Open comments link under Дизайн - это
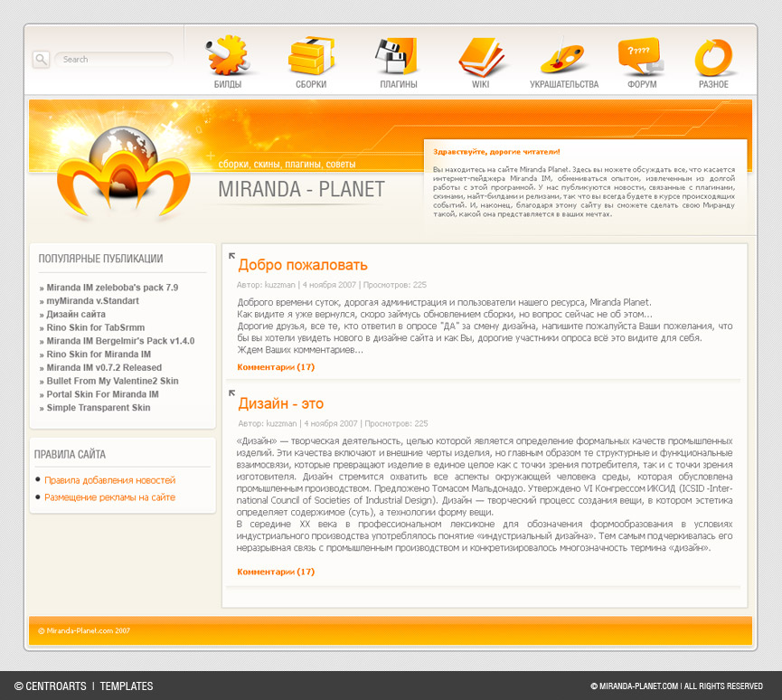This screenshot has width=782, height=700. tap(276, 572)
